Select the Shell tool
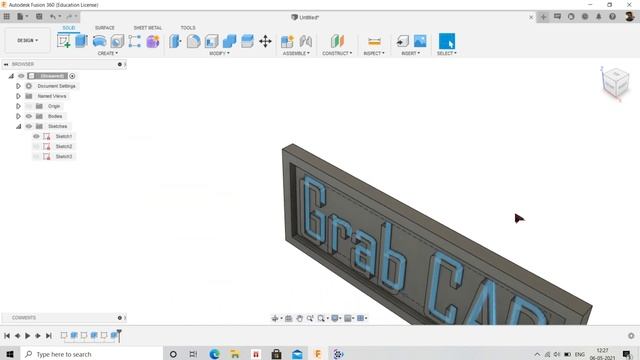 (x=211, y=41)
